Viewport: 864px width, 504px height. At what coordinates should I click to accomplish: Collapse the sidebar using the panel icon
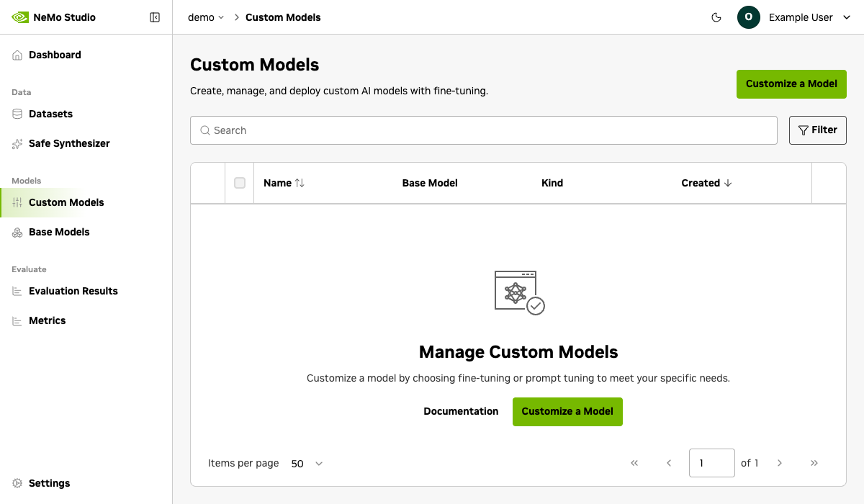coord(155,17)
